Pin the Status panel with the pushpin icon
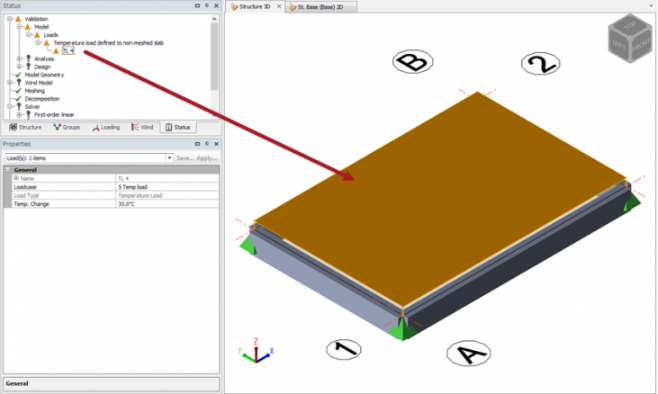Image resolution: width=658 pixels, height=394 pixels. 207,5
